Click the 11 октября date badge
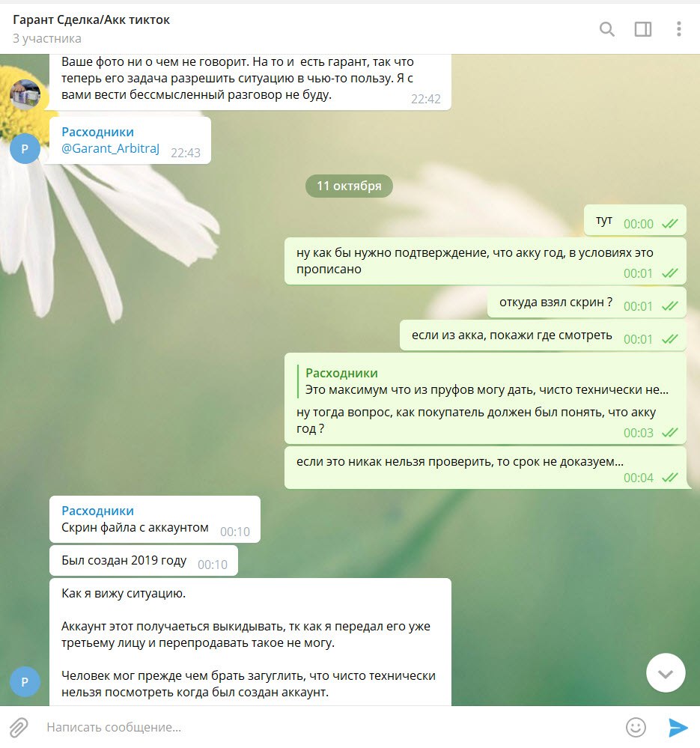This screenshot has height=748, width=700. point(349,186)
